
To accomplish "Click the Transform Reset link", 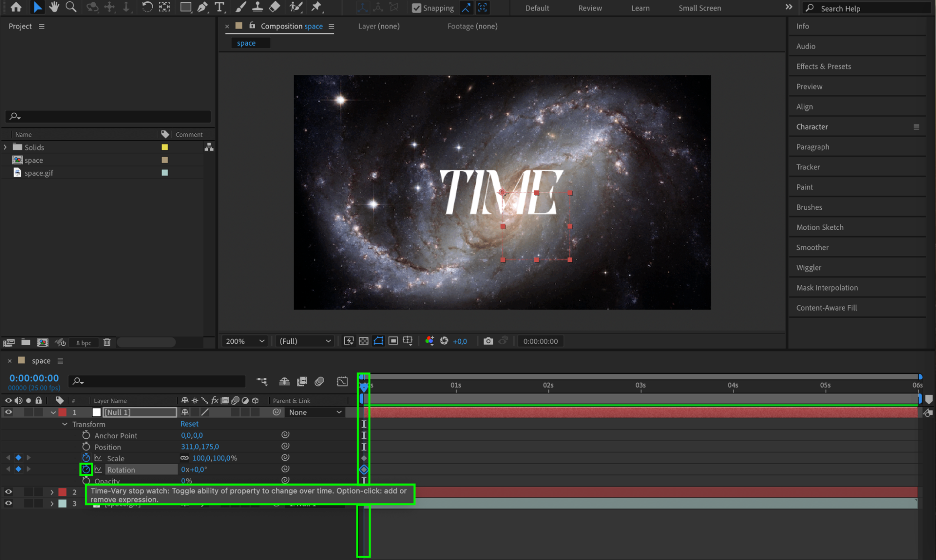I will (189, 424).
